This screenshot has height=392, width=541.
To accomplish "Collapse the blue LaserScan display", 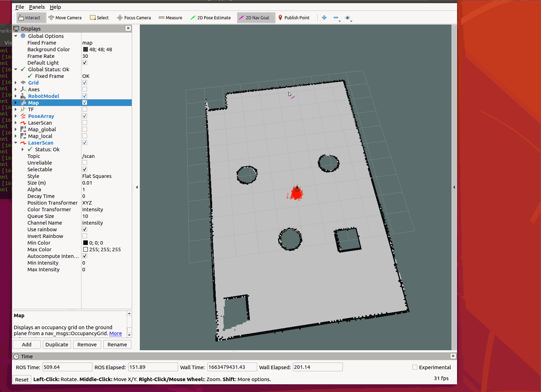I will 16,143.
